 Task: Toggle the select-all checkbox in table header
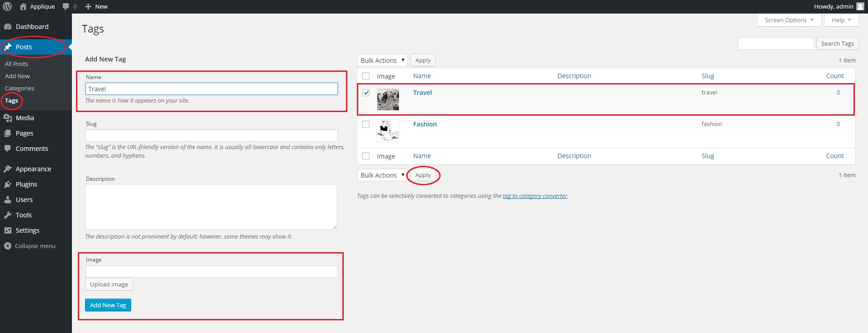click(366, 76)
